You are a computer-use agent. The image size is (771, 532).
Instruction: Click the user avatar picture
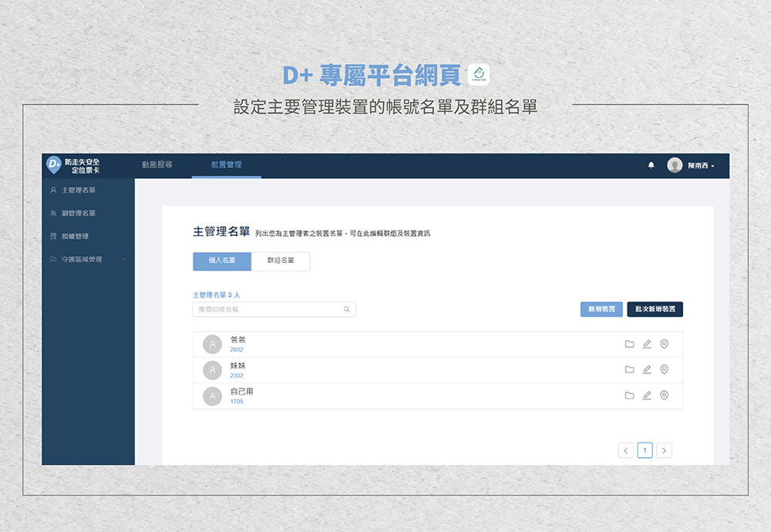coord(675,165)
